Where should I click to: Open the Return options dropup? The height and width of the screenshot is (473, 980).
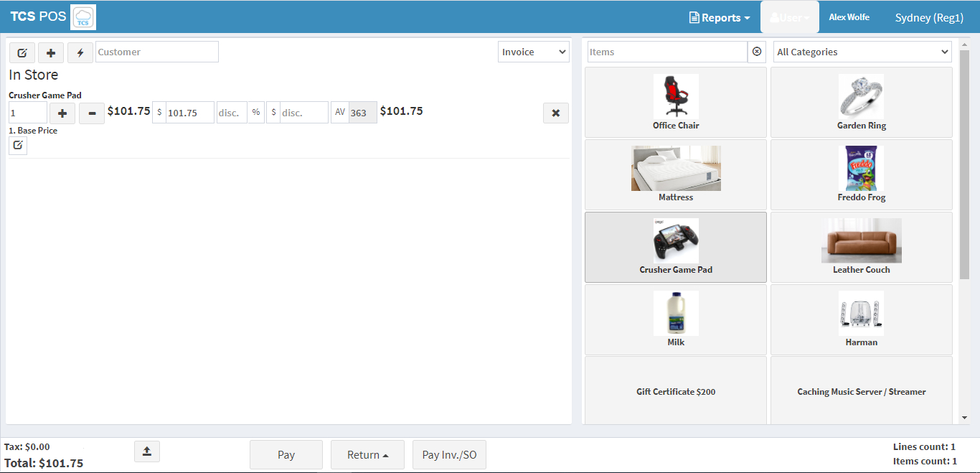tap(367, 454)
